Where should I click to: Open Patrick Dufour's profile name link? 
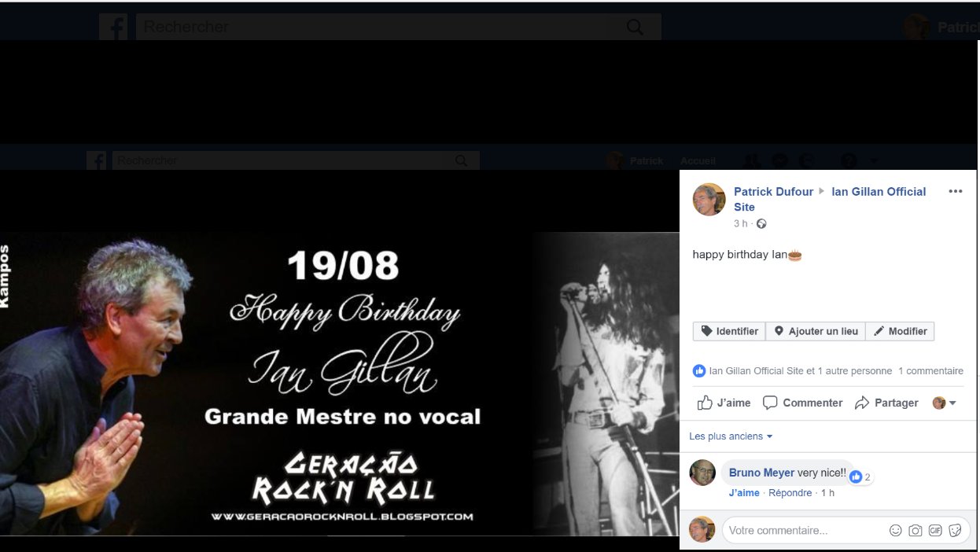pyautogui.click(x=773, y=191)
